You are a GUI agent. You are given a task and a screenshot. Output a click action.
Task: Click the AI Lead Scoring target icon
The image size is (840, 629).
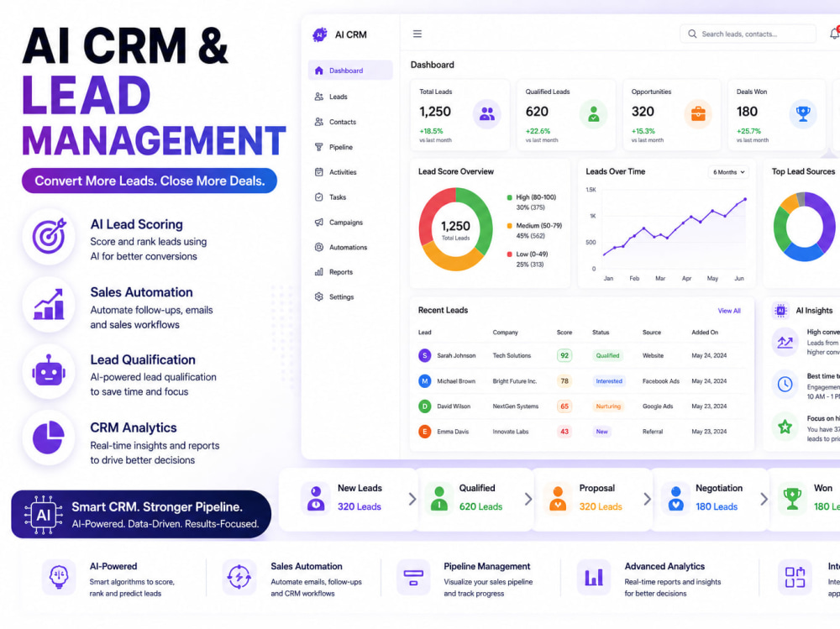click(x=49, y=236)
